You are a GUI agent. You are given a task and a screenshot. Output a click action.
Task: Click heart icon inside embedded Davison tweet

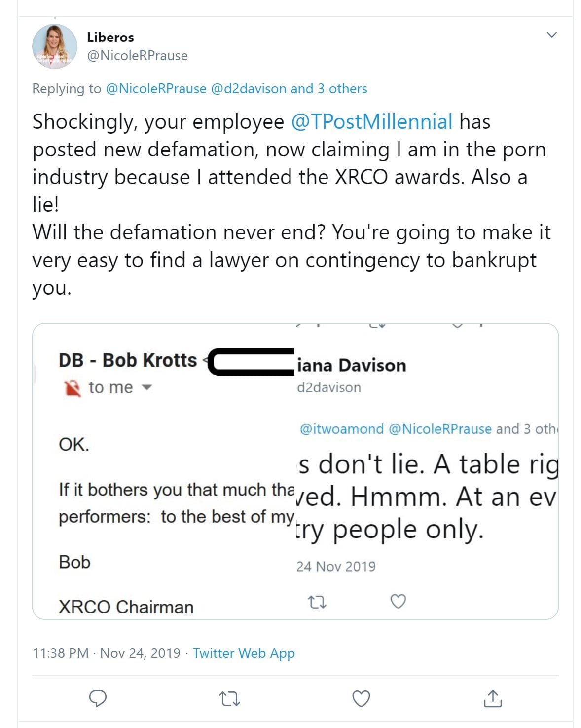[x=398, y=602]
